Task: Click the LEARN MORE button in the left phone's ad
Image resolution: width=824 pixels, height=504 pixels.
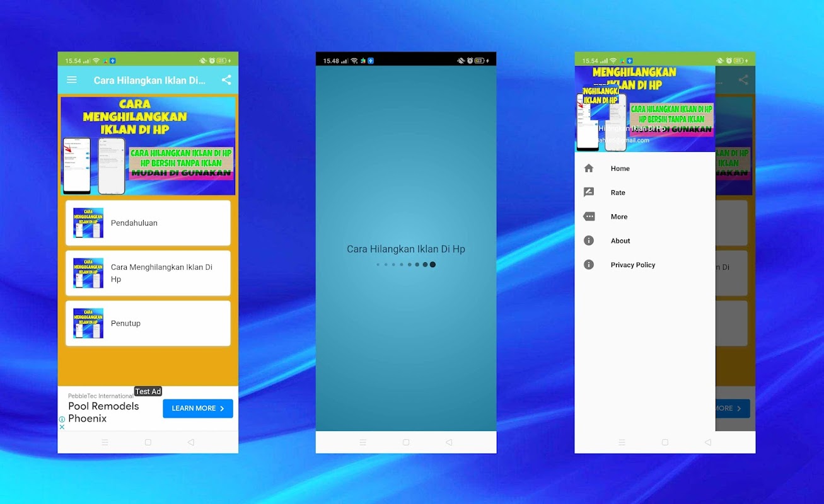Action: point(198,408)
